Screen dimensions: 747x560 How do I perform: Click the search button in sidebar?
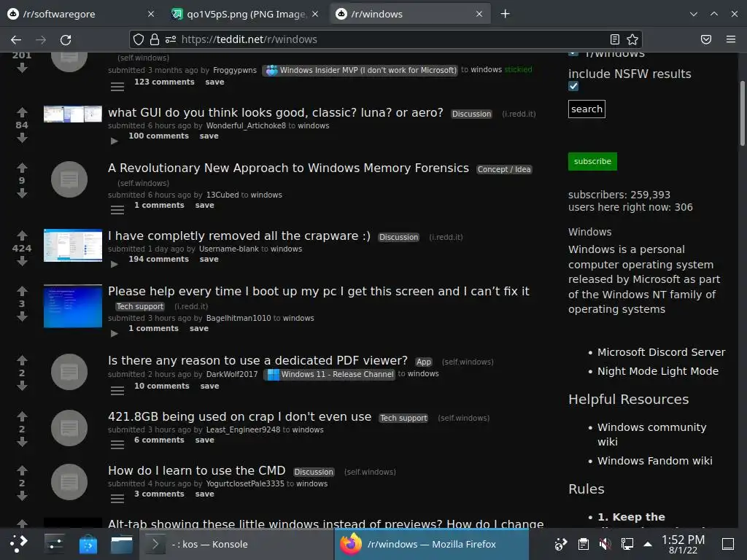click(x=587, y=109)
